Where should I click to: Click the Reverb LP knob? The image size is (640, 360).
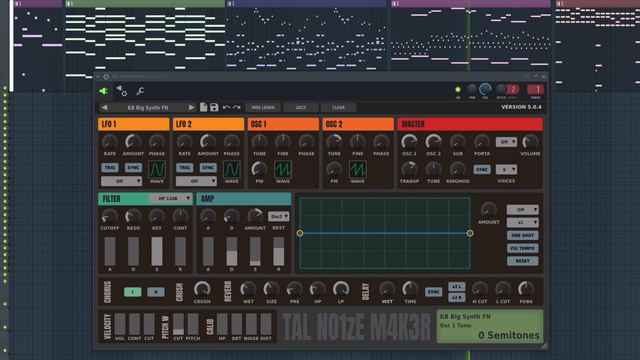point(341,289)
